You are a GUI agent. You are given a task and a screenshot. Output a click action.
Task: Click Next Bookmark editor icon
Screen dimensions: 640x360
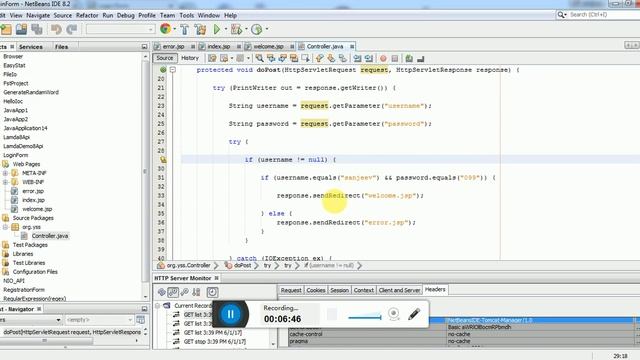point(331,58)
